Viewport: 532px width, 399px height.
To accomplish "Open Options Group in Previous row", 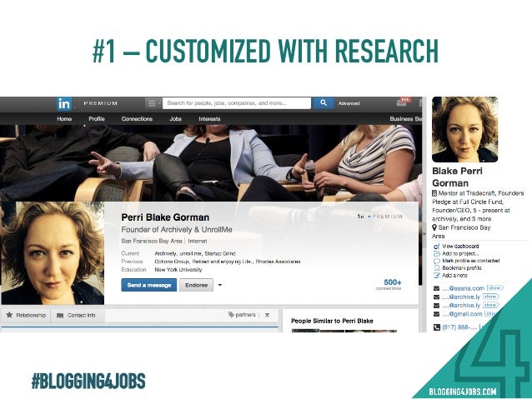I will (172, 262).
